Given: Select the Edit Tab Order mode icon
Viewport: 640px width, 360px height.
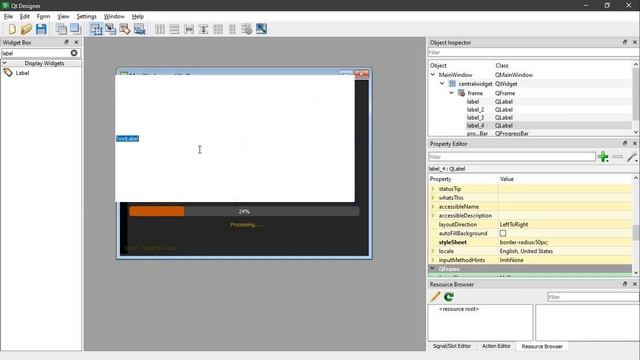Looking at the screenshot, I should (x=139, y=29).
